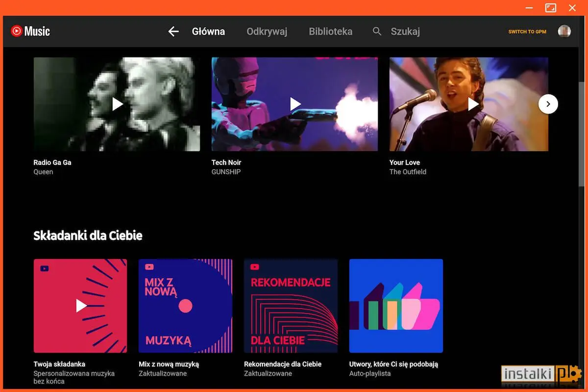Go back with the left arrow
This screenshot has width=588, height=392.
coord(173,31)
